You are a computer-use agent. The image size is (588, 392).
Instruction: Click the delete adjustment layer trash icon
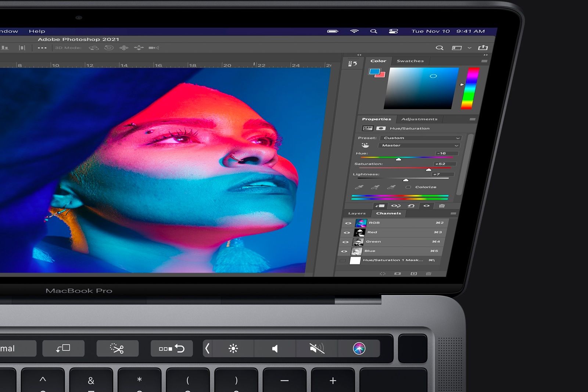[x=442, y=206]
